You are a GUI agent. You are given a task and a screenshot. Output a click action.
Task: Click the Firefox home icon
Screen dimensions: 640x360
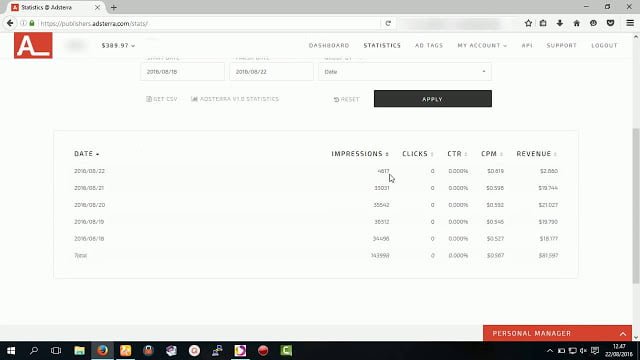click(576, 23)
